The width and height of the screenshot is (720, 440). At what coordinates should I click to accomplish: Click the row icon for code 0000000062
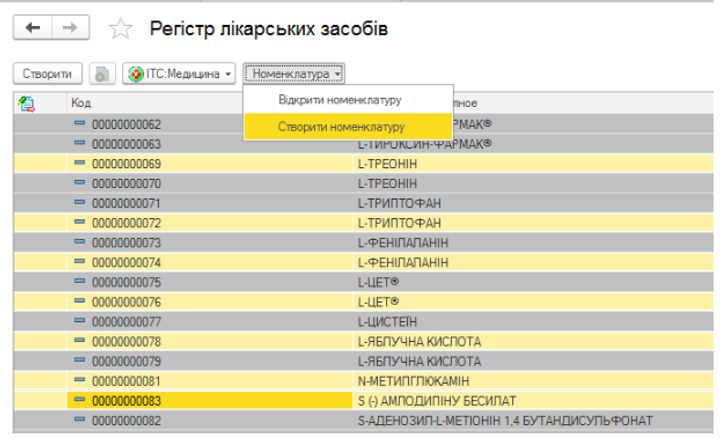click(x=79, y=123)
